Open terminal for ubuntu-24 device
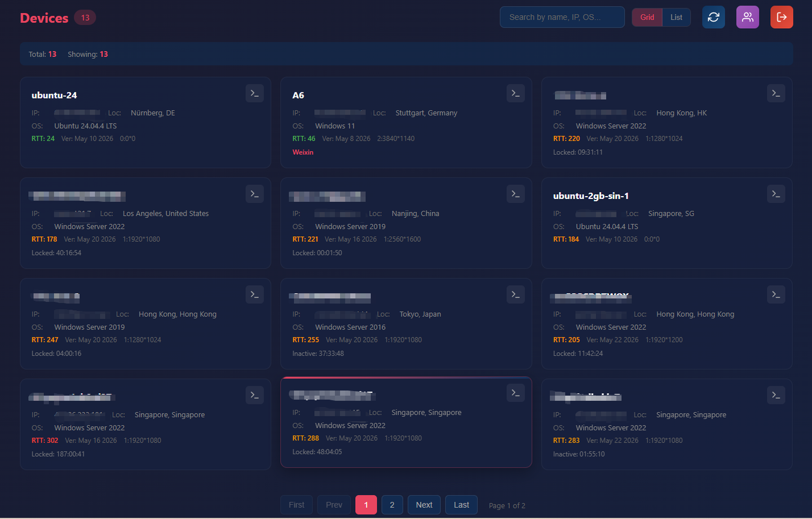Image resolution: width=812 pixels, height=519 pixels. click(254, 94)
